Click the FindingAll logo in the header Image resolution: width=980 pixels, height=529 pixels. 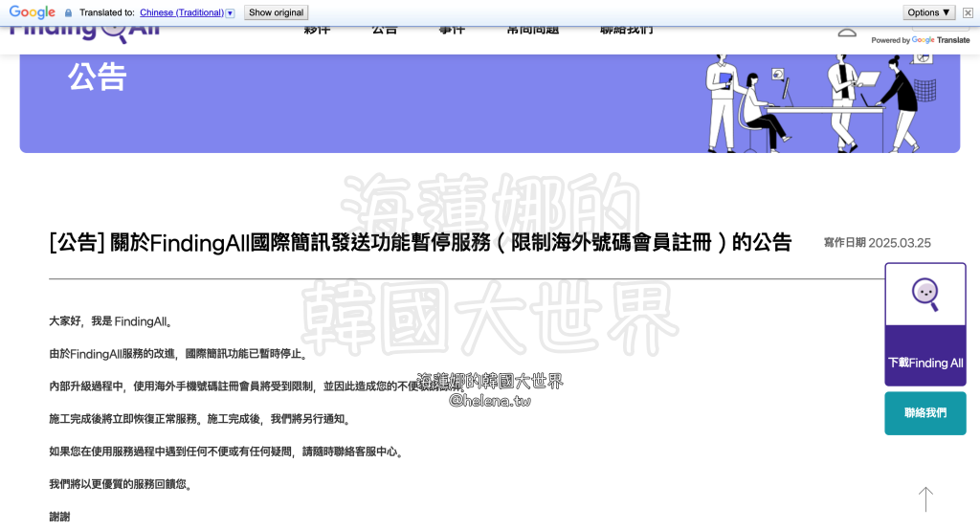(x=84, y=32)
